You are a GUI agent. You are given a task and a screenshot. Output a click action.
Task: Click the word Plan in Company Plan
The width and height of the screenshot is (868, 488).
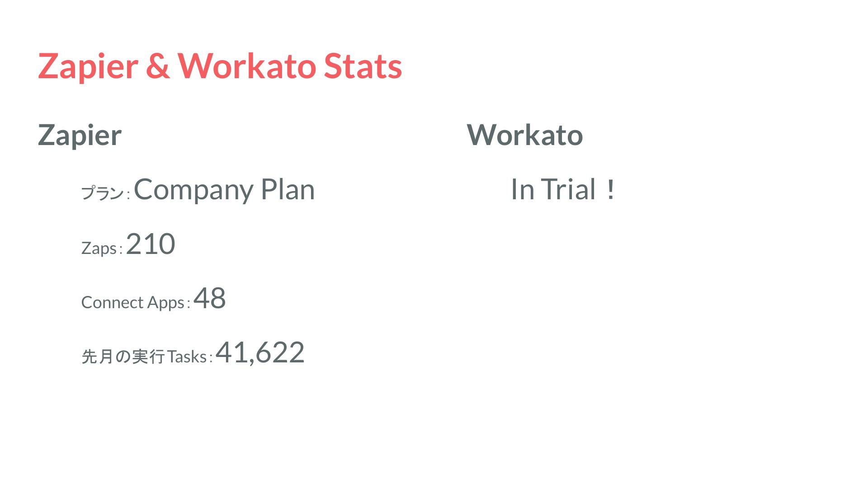coord(288,189)
